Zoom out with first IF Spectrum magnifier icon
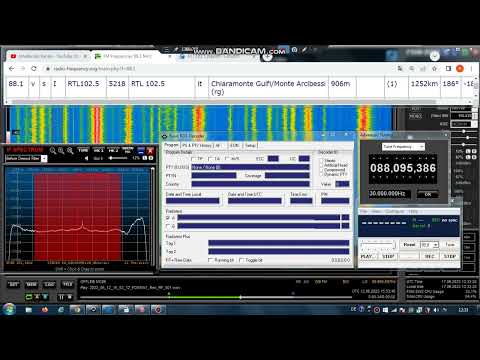The width and height of the screenshot is (480, 360). click(53, 151)
